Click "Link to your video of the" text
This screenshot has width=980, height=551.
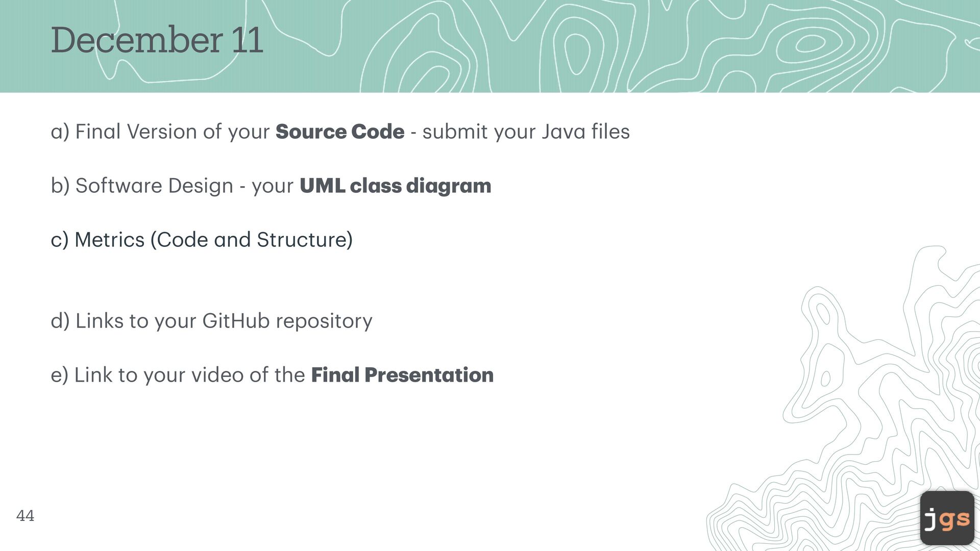(189, 375)
